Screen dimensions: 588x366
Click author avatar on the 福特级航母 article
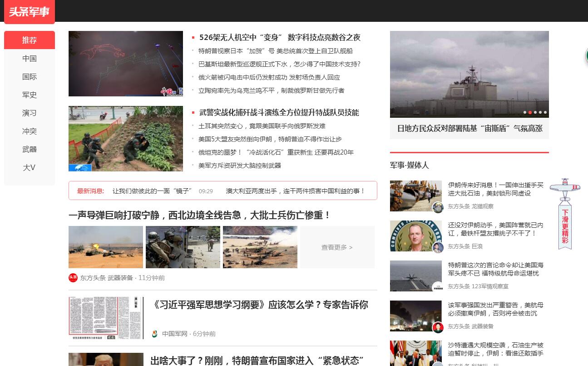pos(438,287)
